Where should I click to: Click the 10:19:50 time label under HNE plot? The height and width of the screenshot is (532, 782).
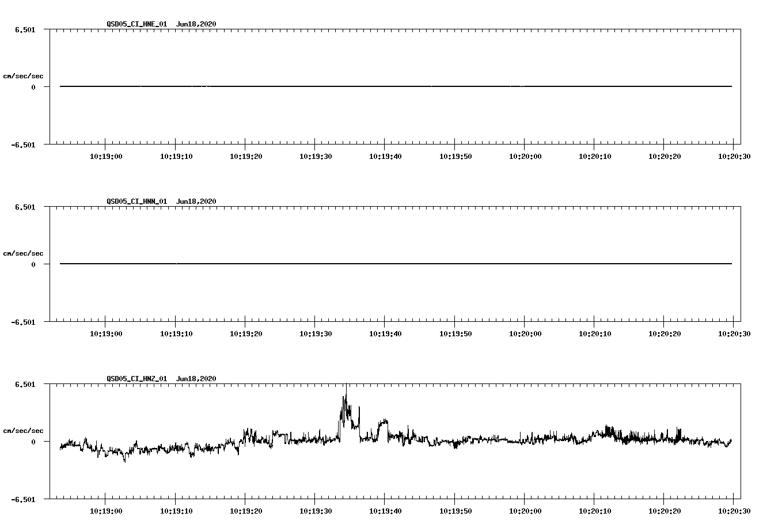click(x=455, y=156)
